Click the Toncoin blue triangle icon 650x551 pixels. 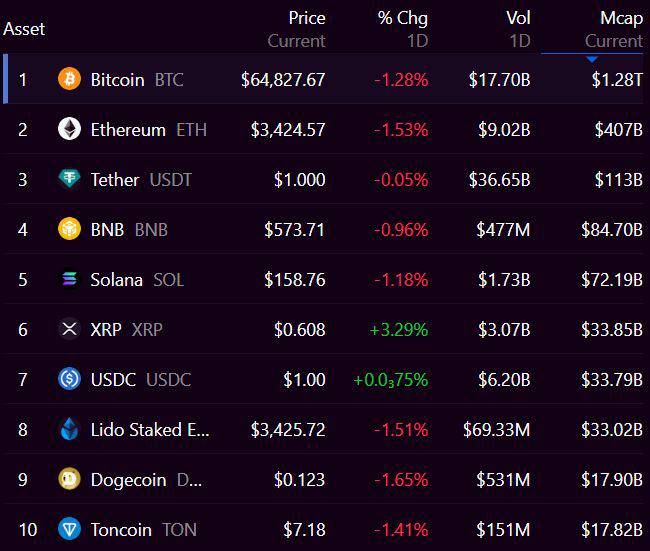[x=69, y=529]
